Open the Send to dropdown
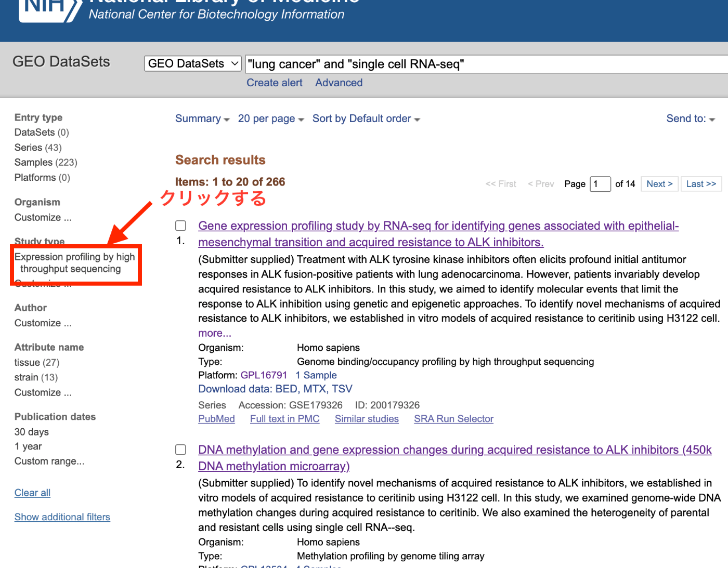The height and width of the screenshot is (568, 728). click(x=691, y=118)
